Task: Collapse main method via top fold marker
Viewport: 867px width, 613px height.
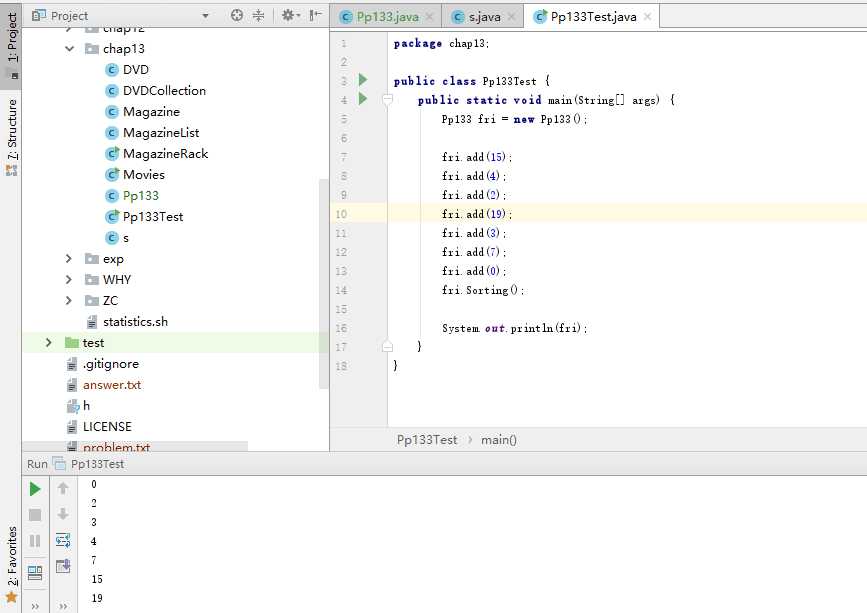Action: click(x=388, y=99)
